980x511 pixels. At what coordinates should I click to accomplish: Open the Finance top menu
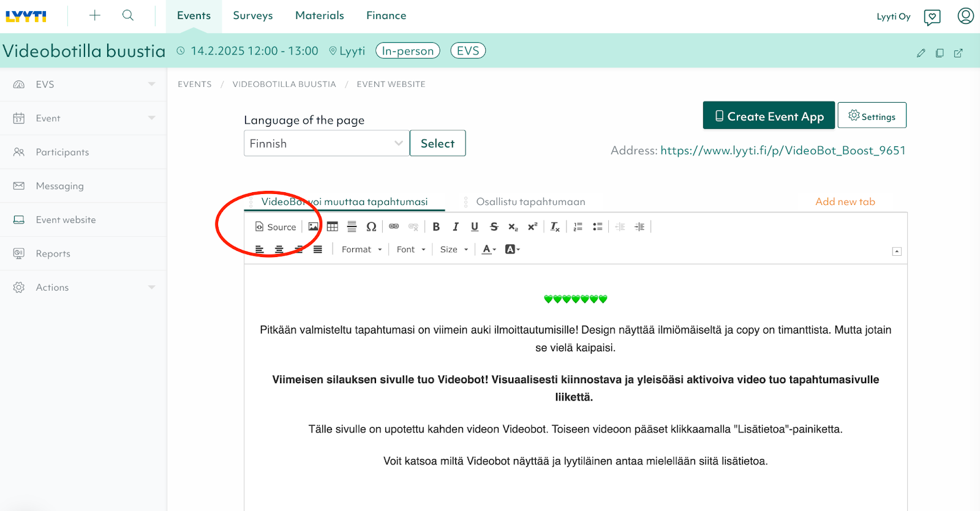[386, 16]
